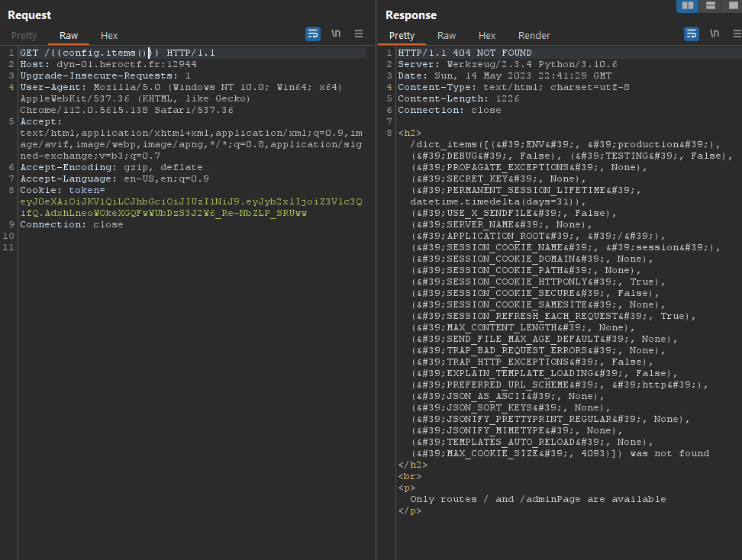Click the 'Request' panel heading

[x=29, y=15]
